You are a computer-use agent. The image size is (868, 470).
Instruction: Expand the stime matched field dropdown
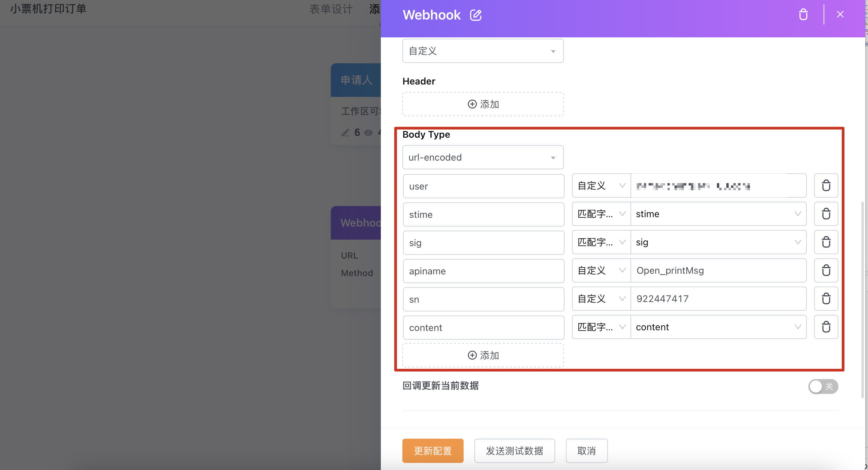coord(718,214)
